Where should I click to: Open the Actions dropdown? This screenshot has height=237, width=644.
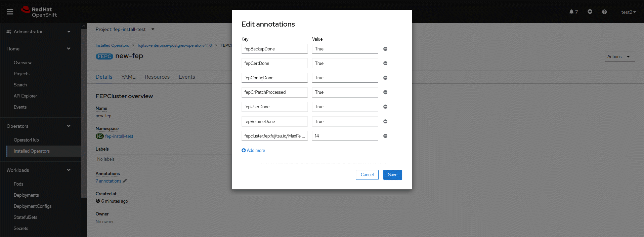(620, 57)
